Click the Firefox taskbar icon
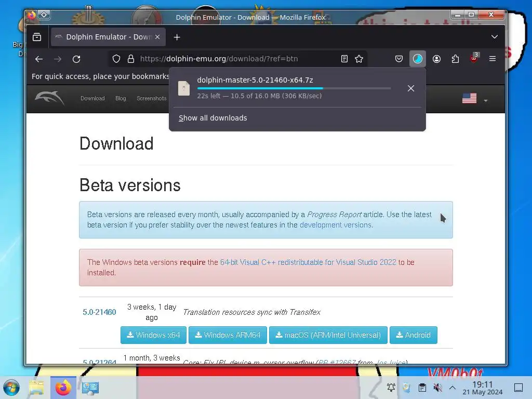This screenshot has width=532, height=399. click(x=63, y=388)
